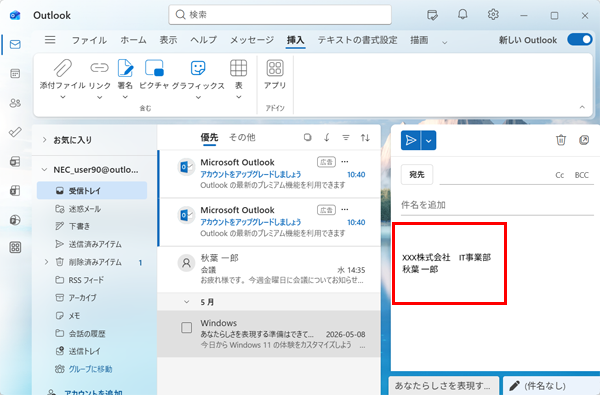600x395 pixels.
Task: Select the 受信トレイ folder
Action: coord(92,191)
